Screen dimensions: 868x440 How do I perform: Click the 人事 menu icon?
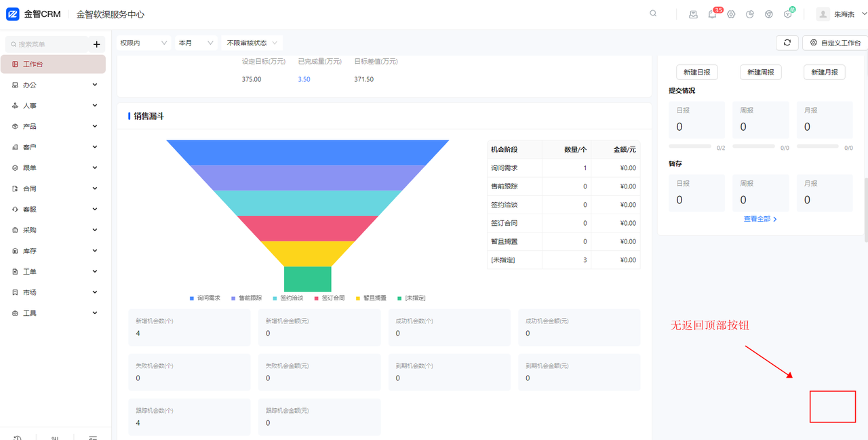pos(15,106)
